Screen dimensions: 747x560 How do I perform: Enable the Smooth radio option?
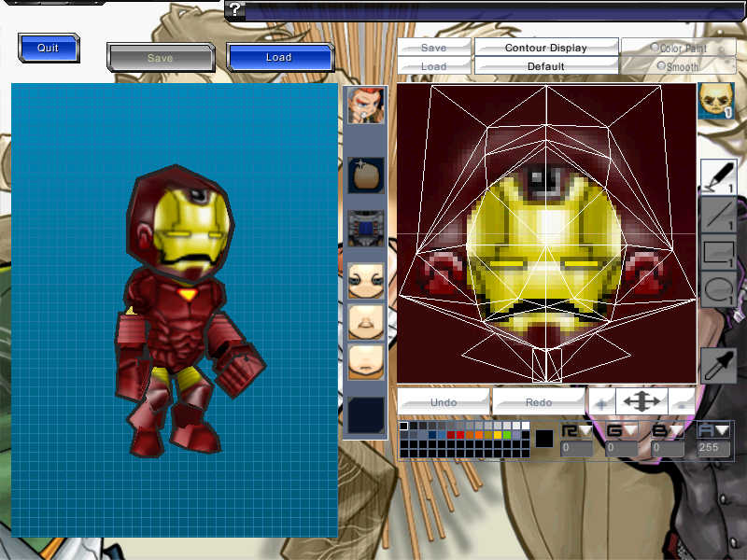point(662,66)
